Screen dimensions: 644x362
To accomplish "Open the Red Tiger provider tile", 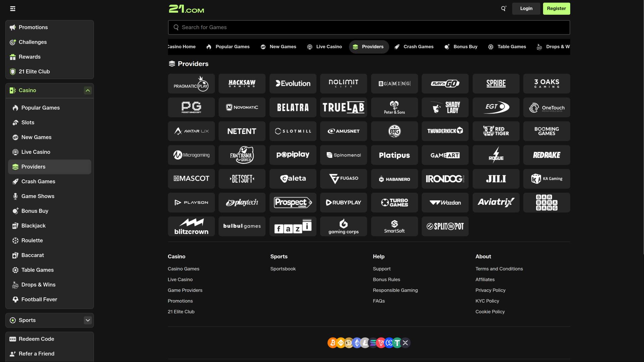I will (496, 131).
